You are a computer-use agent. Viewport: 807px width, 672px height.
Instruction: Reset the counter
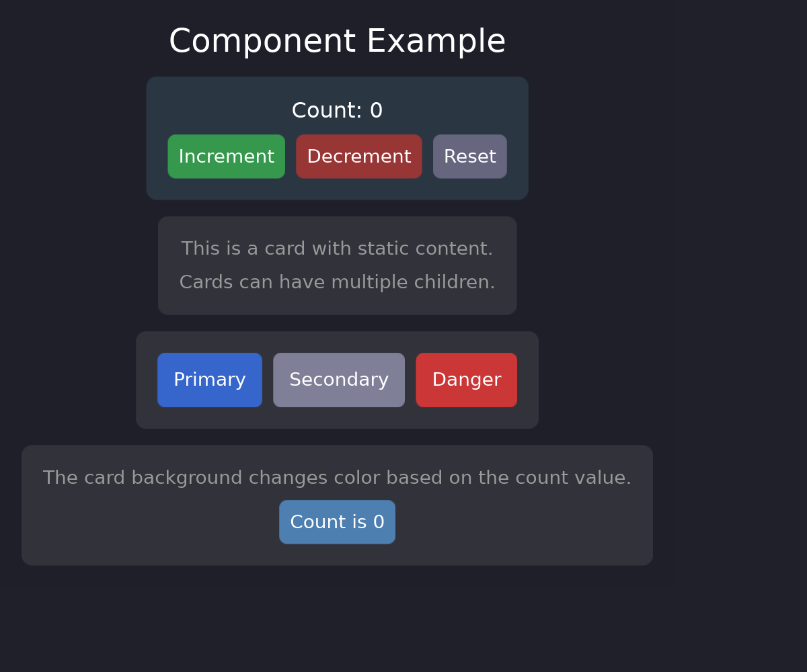469,156
